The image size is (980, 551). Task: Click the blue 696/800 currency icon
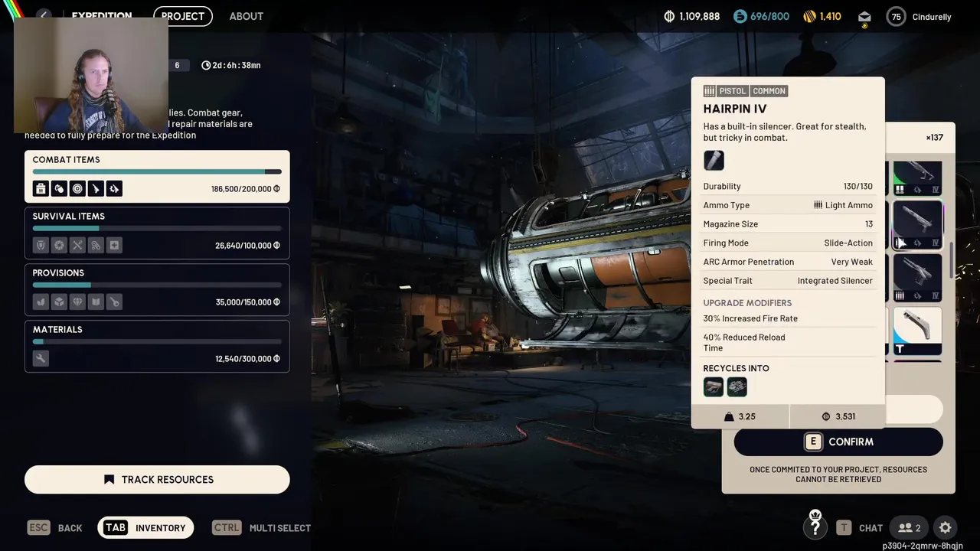[x=740, y=16]
